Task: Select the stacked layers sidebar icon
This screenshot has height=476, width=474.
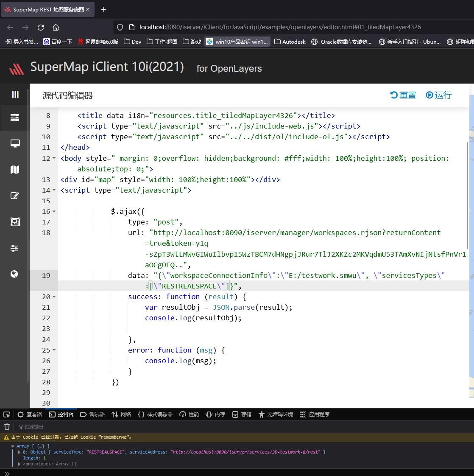Action: [x=15, y=118]
